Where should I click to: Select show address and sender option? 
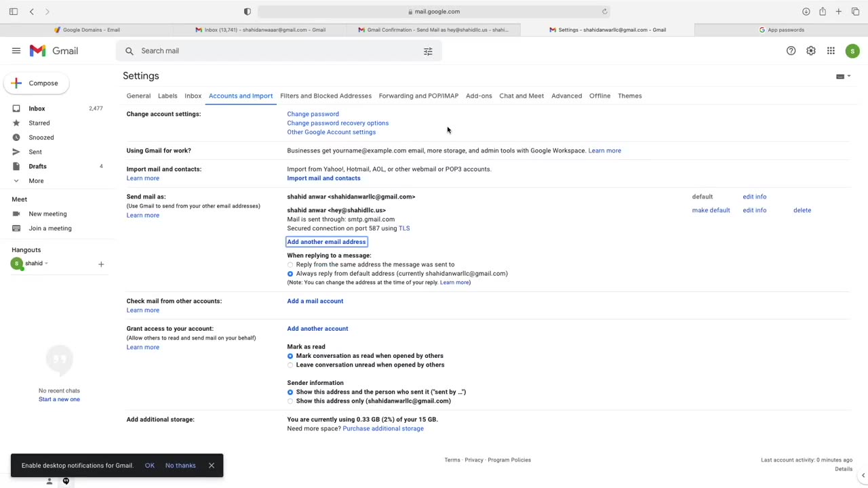click(x=290, y=392)
